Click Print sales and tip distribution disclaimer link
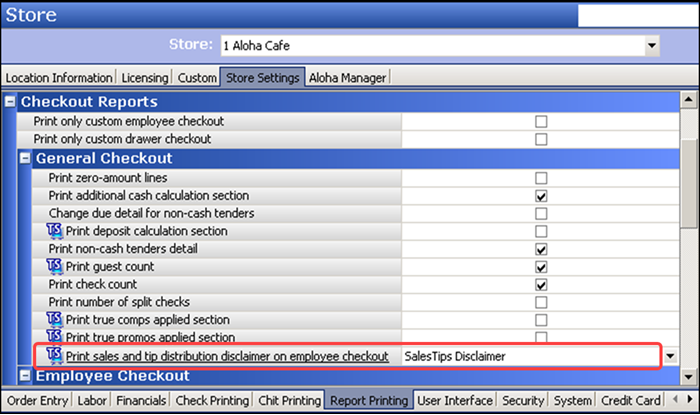Image resolution: width=700 pixels, height=415 pixels. click(227, 356)
